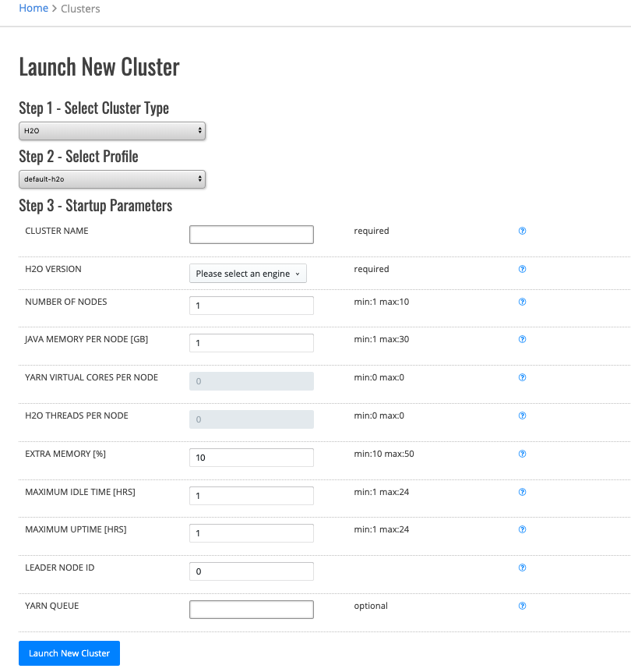The image size is (631, 672).
Task: View help icon for YARN Queue
Action: click(x=522, y=606)
